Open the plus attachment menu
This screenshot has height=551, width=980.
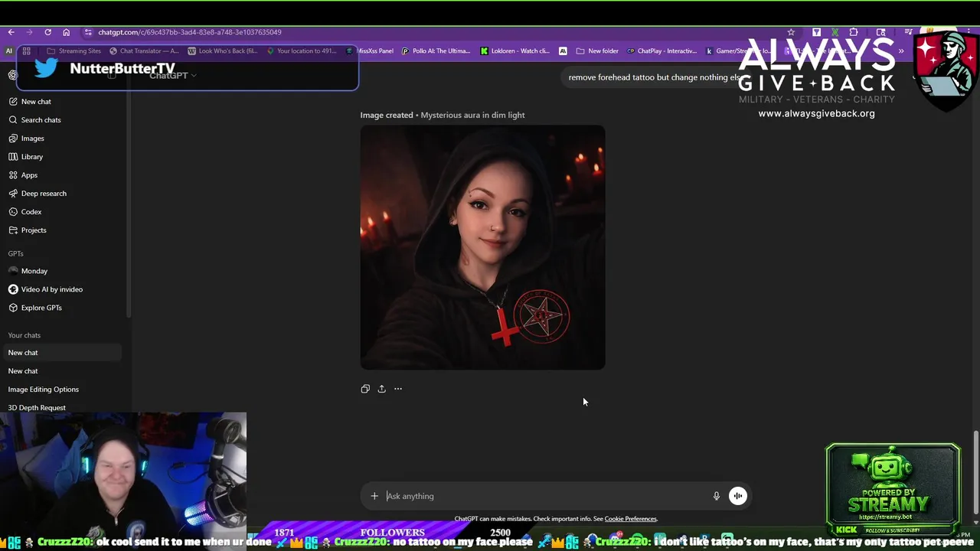(374, 496)
